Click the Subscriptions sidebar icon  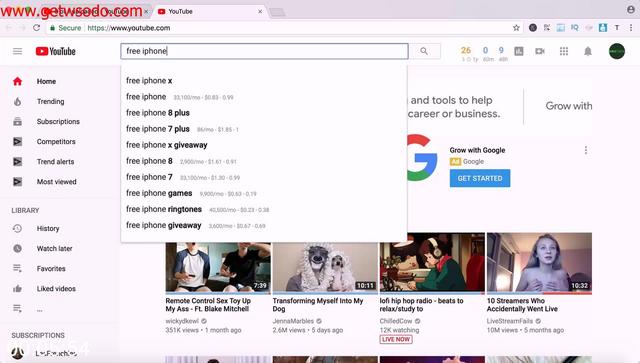pos(17,121)
